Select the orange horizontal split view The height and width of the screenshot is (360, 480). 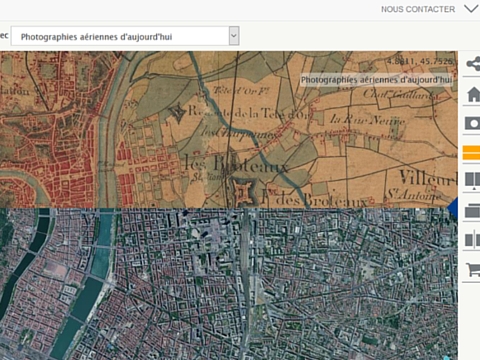pyautogui.click(x=471, y=153)
